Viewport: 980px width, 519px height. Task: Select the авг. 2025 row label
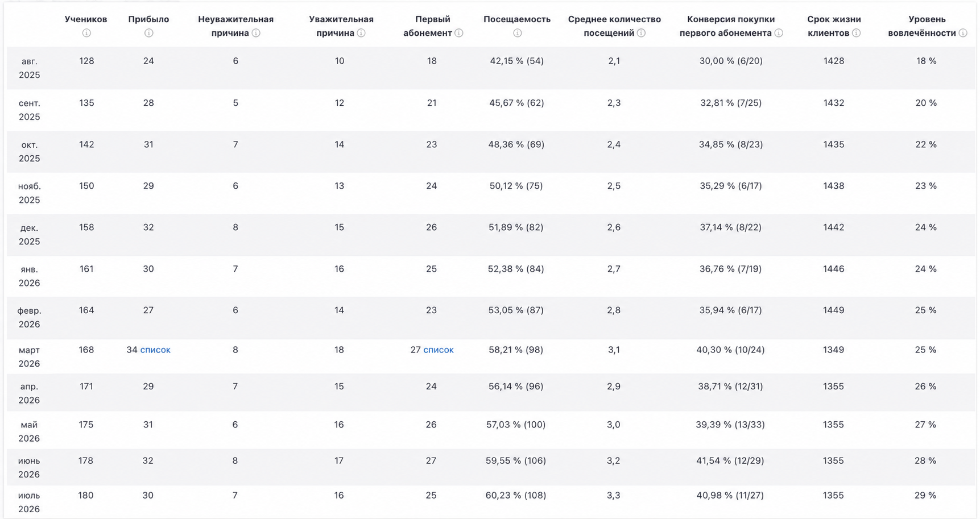[x=30, y=68]
